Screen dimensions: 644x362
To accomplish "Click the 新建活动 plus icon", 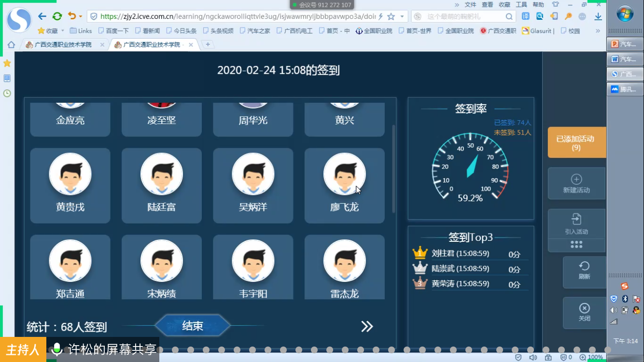I will pos(576,179).
